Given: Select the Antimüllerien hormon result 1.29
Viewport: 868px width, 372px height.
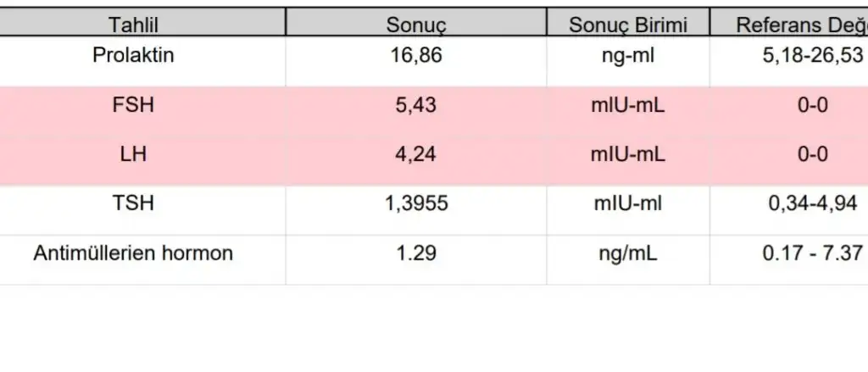Looking at the screenshot, I should tap(415, 253).
